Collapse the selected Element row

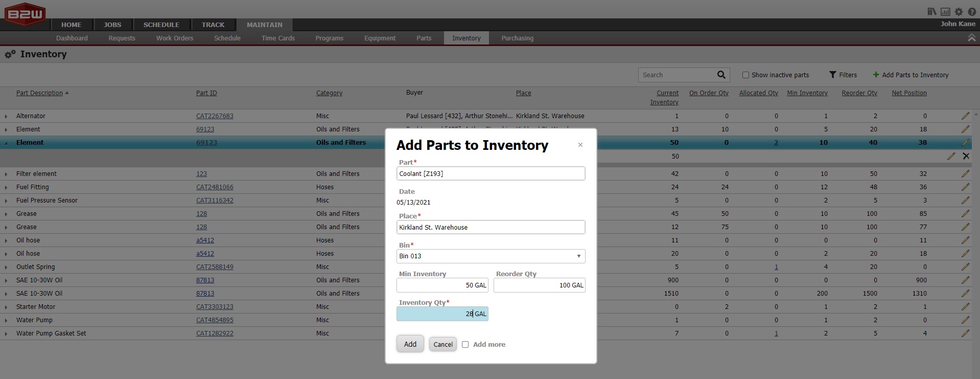click(6, 143)
